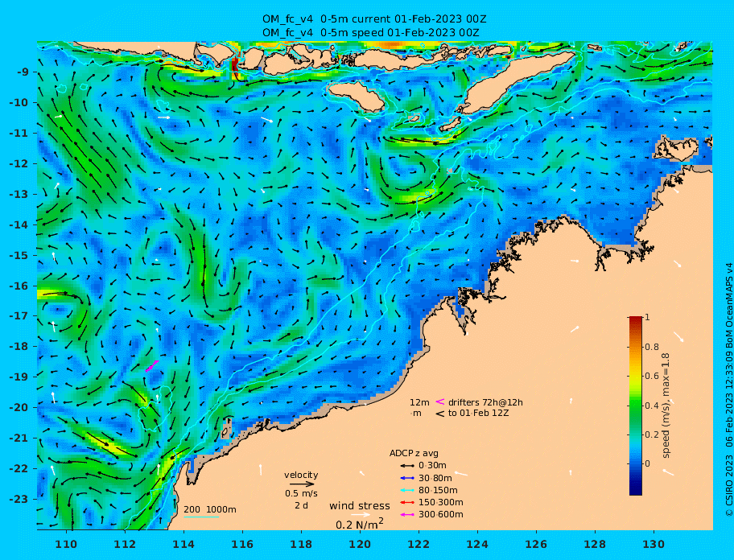Click the longitude label '114'
This screenshot has width=734, height=560.
pos(184,544)
